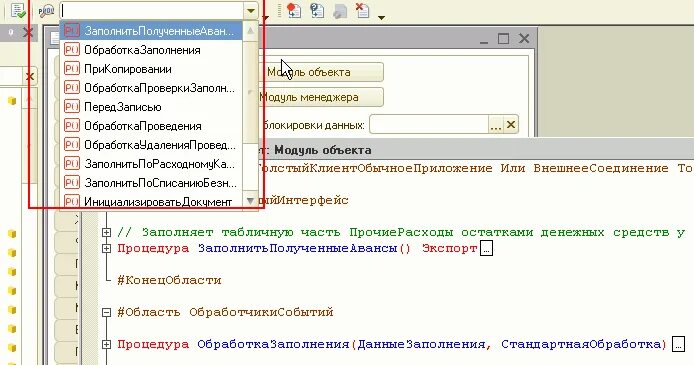Click the procedure list scroll-up arrow
This screenshot has width=694, height=365.
[x=250, y=31]
